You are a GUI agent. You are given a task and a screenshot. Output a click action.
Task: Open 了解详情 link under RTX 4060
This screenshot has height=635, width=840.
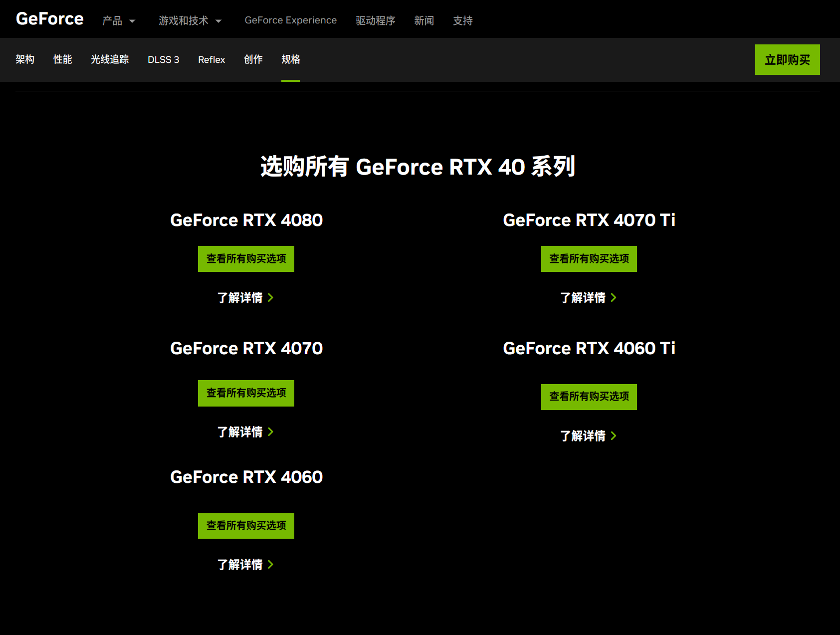pyautogui.click(x=245, y=565)
